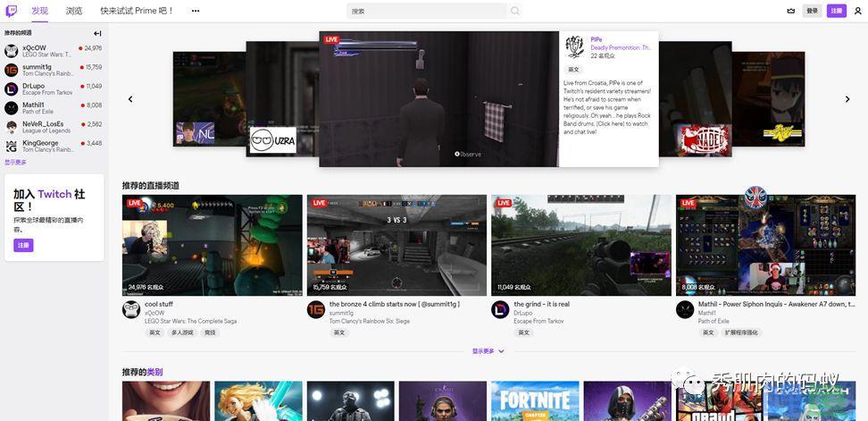
Task: Open DrLupo channel in sidebar
Action: click(54, 88)
